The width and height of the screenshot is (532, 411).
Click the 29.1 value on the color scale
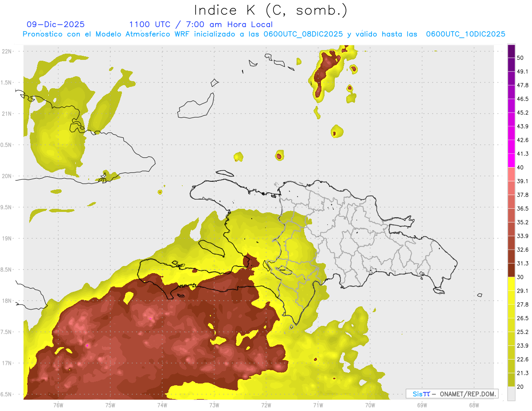point(522,291)
